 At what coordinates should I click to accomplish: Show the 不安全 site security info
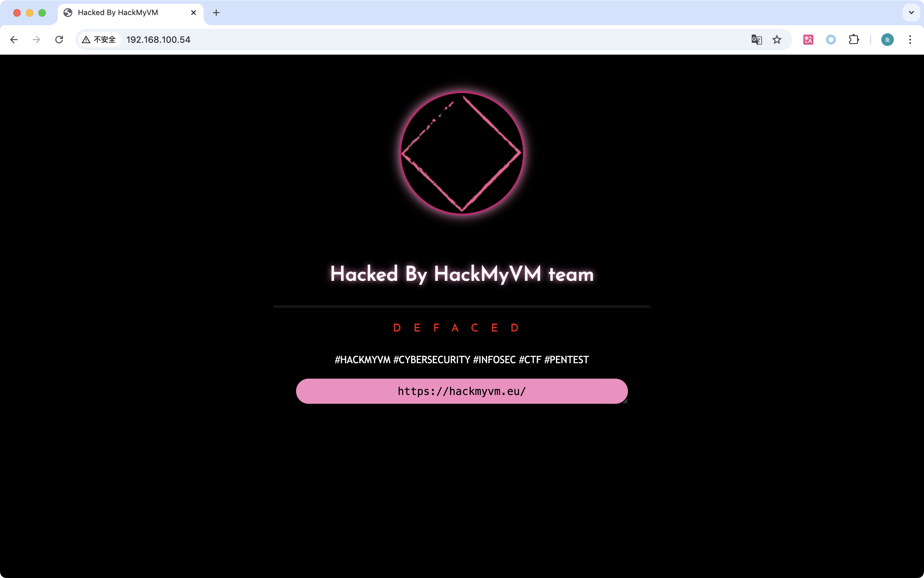pos(99,40)
